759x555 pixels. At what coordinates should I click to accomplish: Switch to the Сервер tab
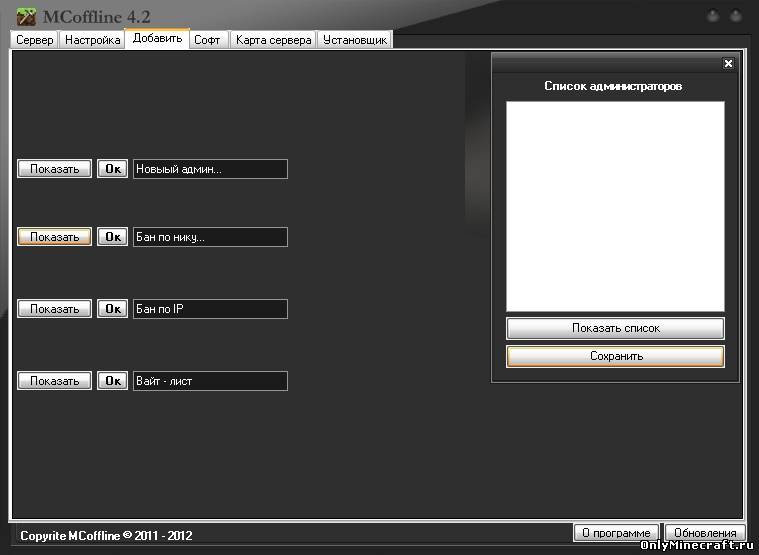pos(35,40)
